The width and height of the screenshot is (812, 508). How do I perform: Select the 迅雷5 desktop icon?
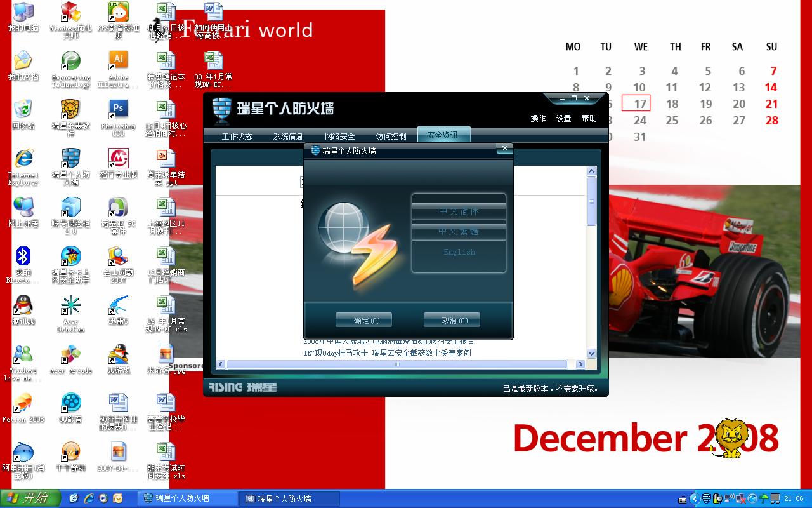coord(119,310)
